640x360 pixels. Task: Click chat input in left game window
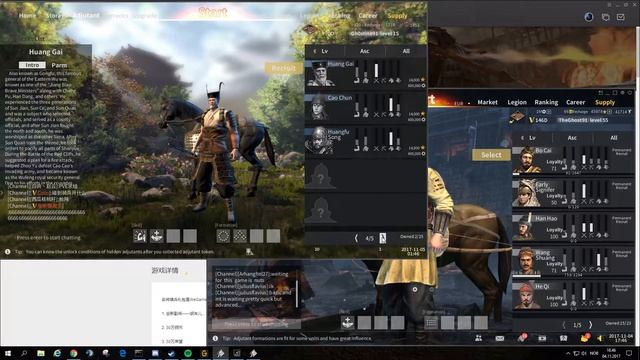point(48,238)
